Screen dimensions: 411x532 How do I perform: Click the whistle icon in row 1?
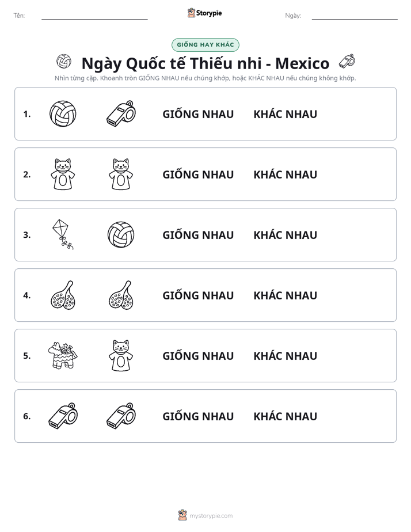click(x=121, y=113)
